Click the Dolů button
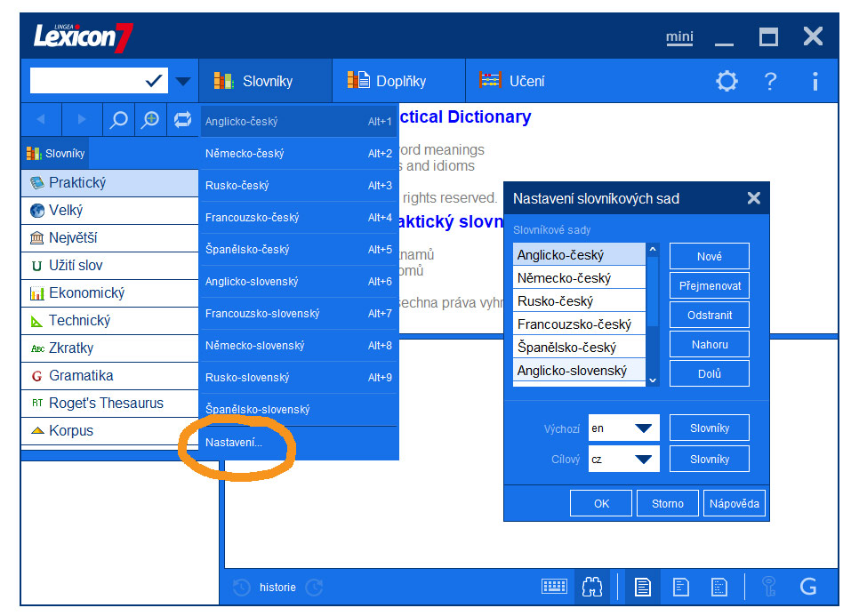Viewport: 859px width, 616px height. [710, 374]
